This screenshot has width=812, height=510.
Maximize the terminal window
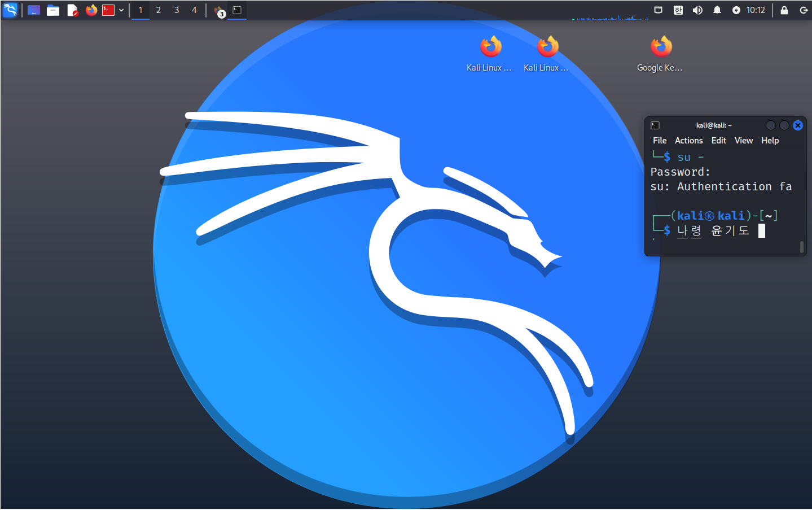coord(784,125)
